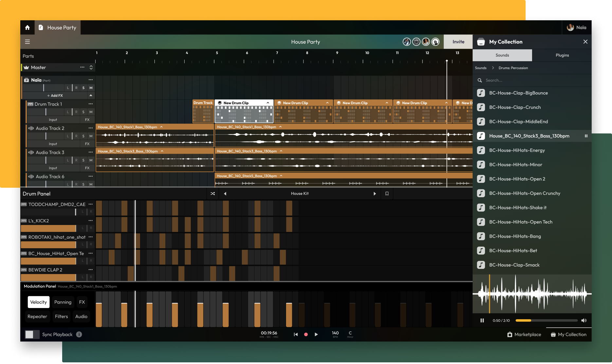Mute the preview using the speaker icon

coord(584,321)
